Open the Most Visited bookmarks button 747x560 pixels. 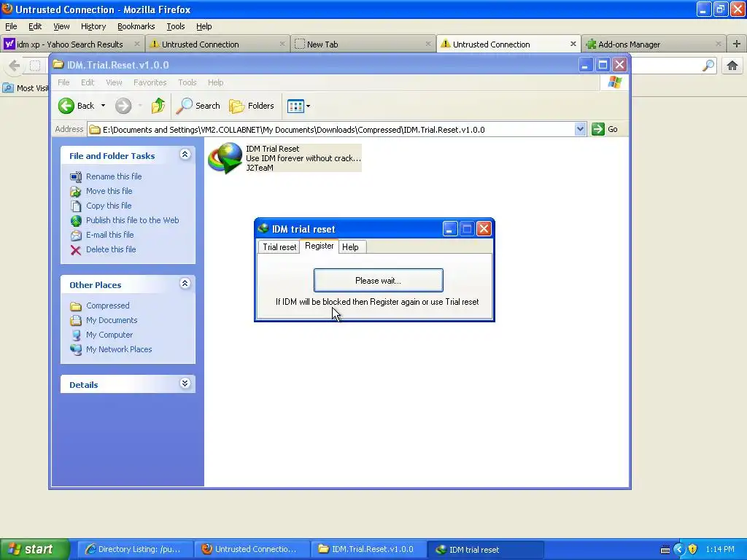coord(25,88)
